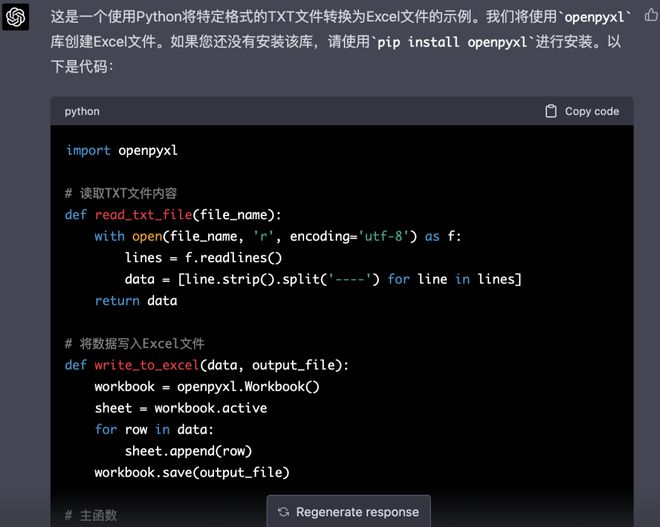The height and width of the screenshot is (527, 660).
Task: Click the inline code 'openpyxl' in first line
Action: point(594,17)
